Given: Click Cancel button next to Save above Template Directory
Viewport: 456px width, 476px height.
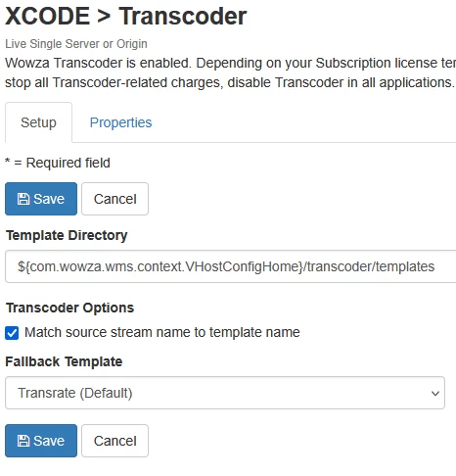Looking at the screenshot, I should tap(115, 199).
